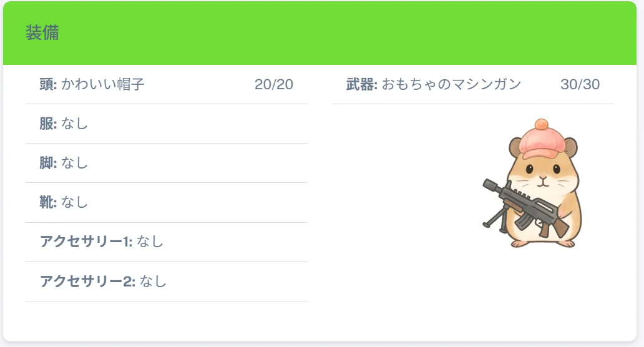This screenshot has height=347, width=644.
Task: Click the hamster's face
Action: [543, 175]
